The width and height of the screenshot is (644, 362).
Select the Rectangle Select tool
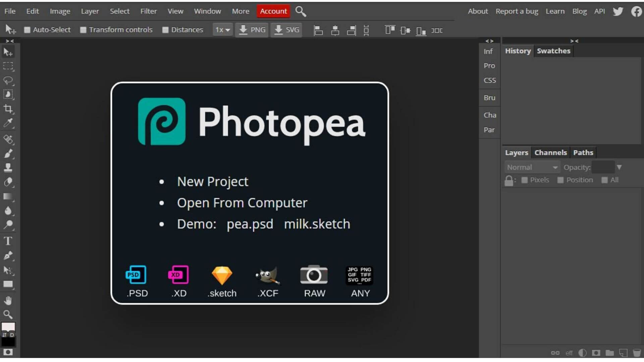[8, 66]
